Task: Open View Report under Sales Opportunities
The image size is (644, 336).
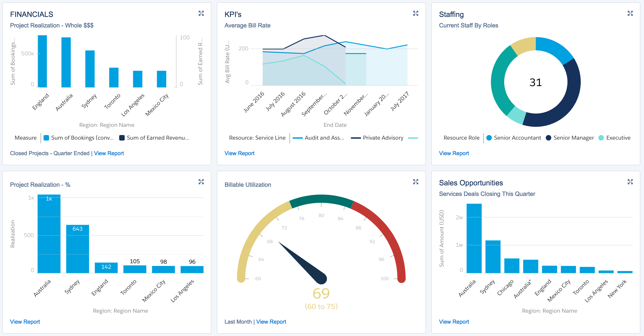Action: coord(454,322)
